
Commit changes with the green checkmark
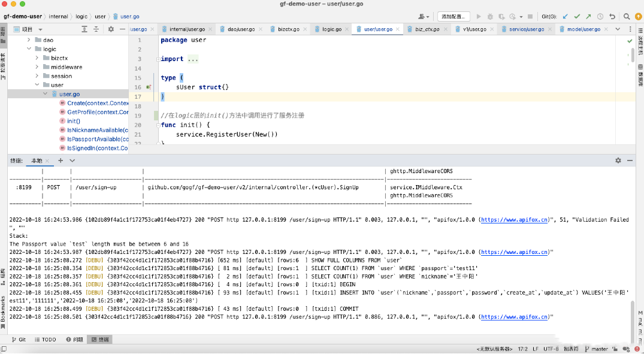tap(577, 16)
